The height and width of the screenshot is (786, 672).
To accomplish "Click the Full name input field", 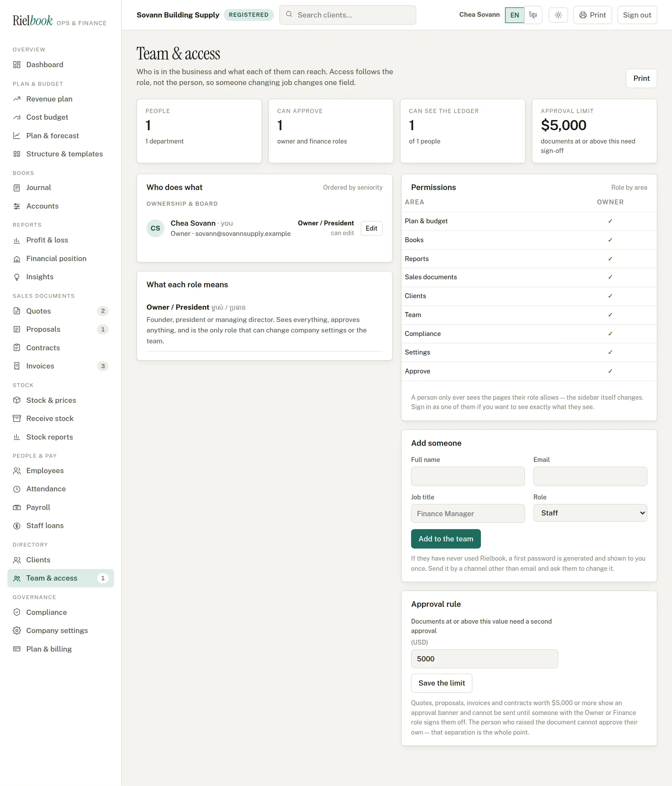I will (x=468, y=476).
